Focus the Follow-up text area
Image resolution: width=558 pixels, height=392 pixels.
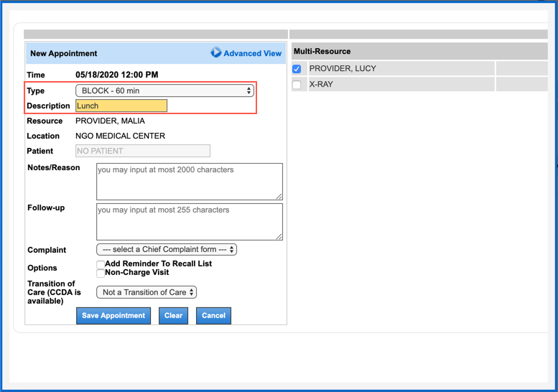point(189,221)
